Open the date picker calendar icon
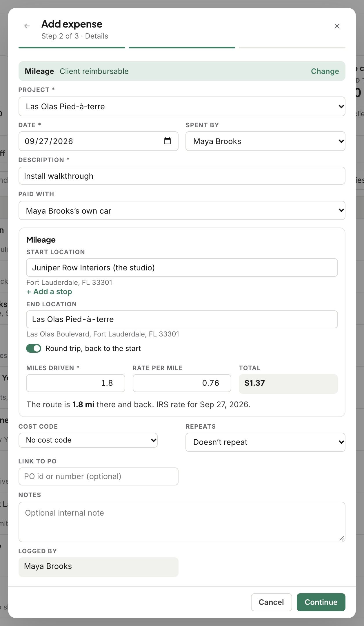This screenshot has height=626, width=364. click(x=168, y=141)
